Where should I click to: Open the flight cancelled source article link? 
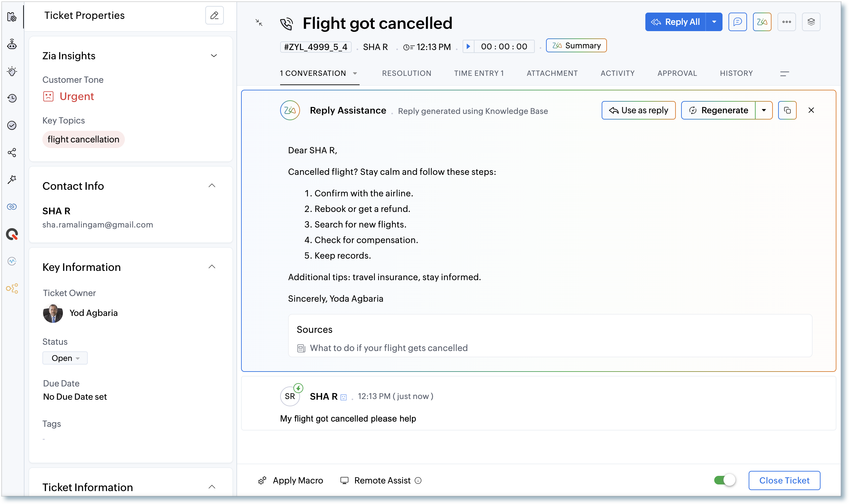(388, 348)
